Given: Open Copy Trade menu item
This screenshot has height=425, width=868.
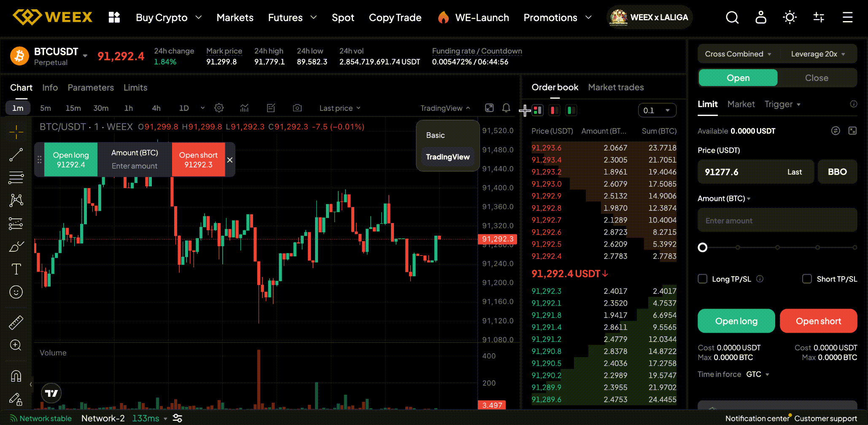Looking at the screenshot, I should [x=395, y=17].
